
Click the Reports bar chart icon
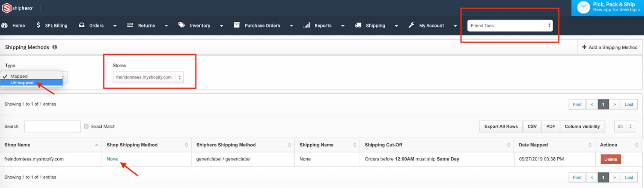306,25
